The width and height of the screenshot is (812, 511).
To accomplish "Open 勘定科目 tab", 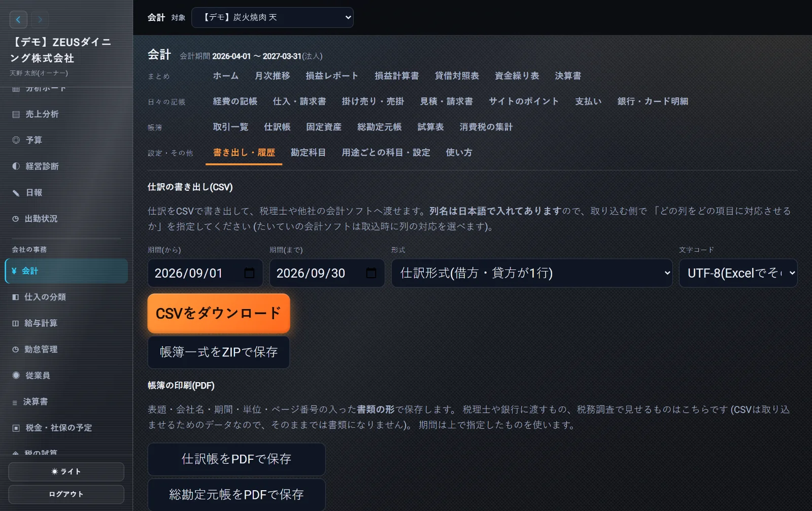I will point(308,152).
